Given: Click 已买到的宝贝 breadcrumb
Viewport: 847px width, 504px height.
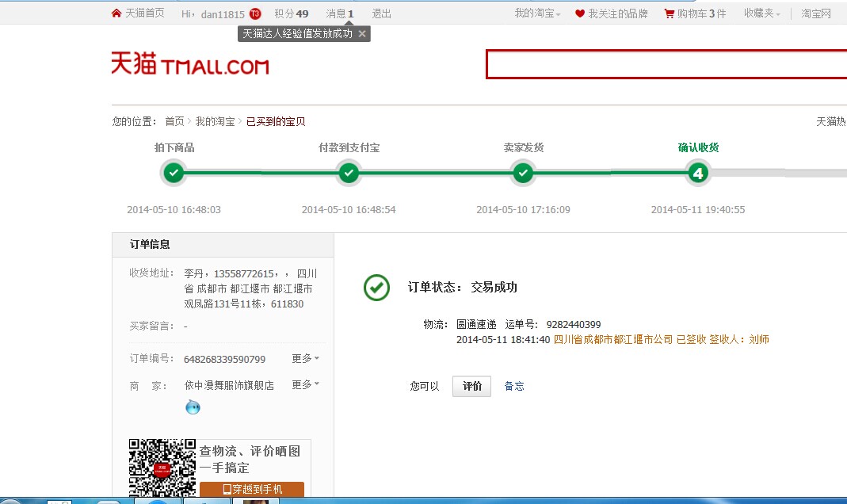Looking at the screenshot, I should tap(276, 121).
